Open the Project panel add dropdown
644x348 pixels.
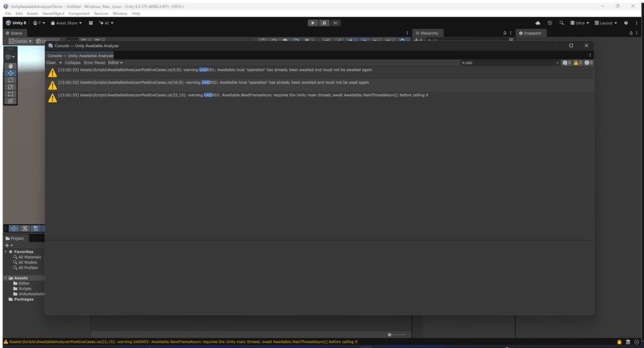9,245
